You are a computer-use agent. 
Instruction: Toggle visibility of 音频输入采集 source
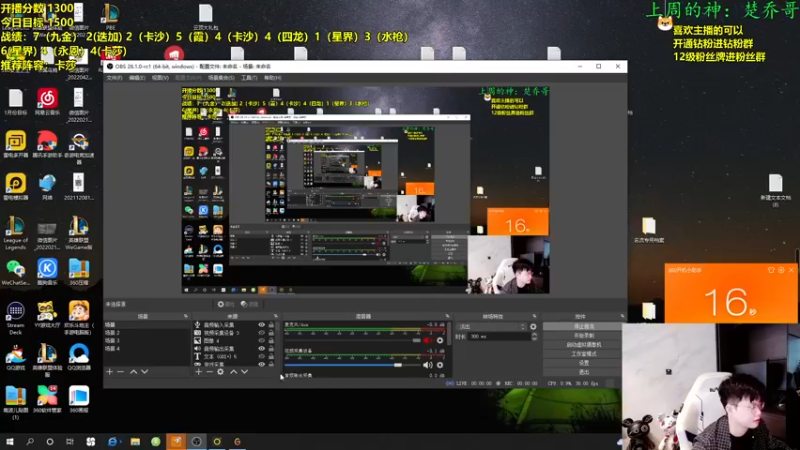261,325
